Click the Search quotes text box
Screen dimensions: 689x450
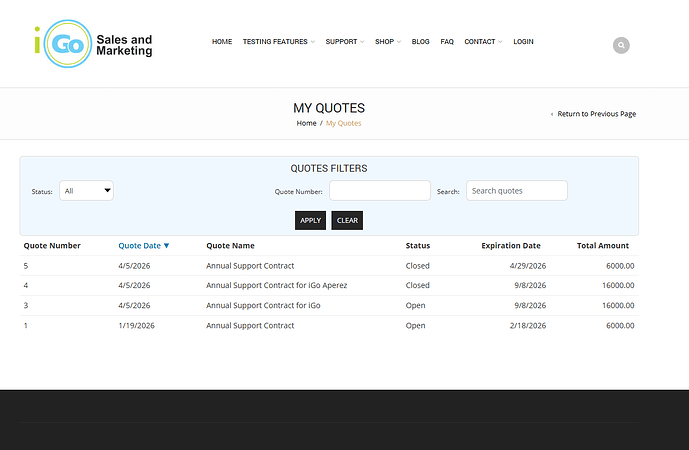tap(516, 191)
